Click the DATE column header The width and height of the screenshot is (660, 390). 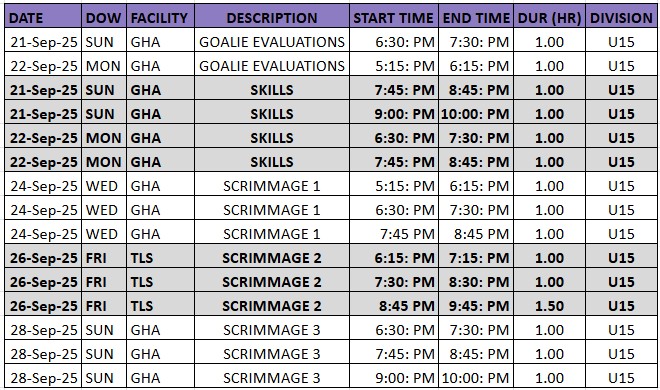43,17
